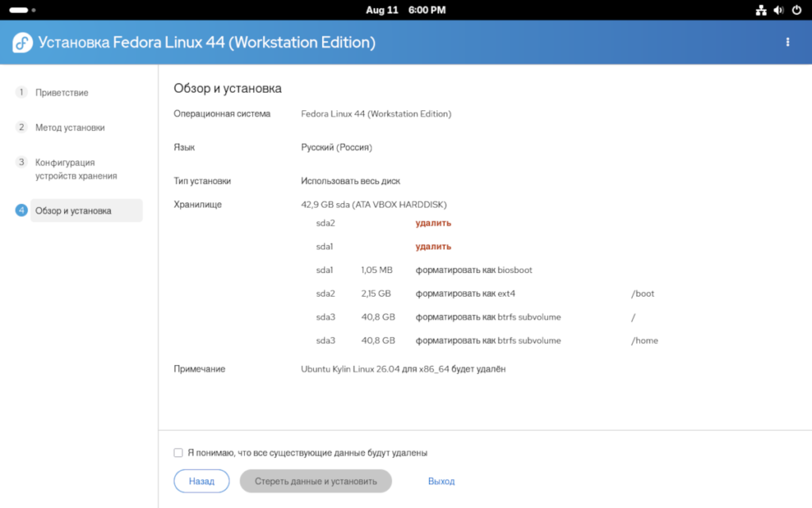Screen dimensions: 812x508
Task: Click the 'удалить' label beside sda1
Action: (x=433, y=246)
